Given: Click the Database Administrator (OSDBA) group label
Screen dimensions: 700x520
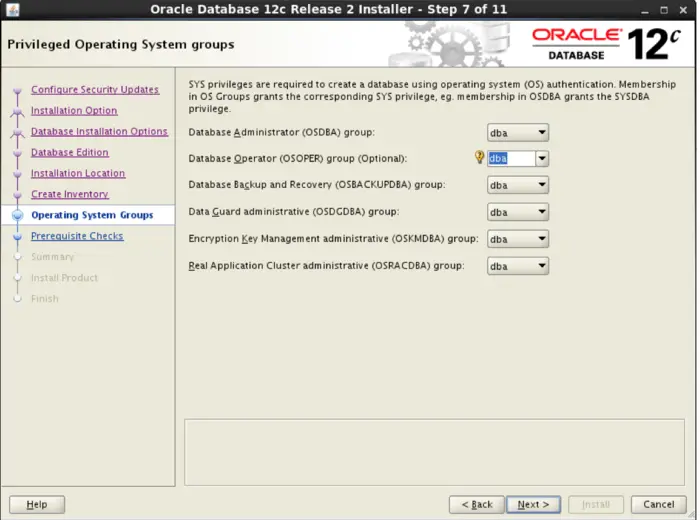Looking at the screenshot, I should click(x=281, y=132).
